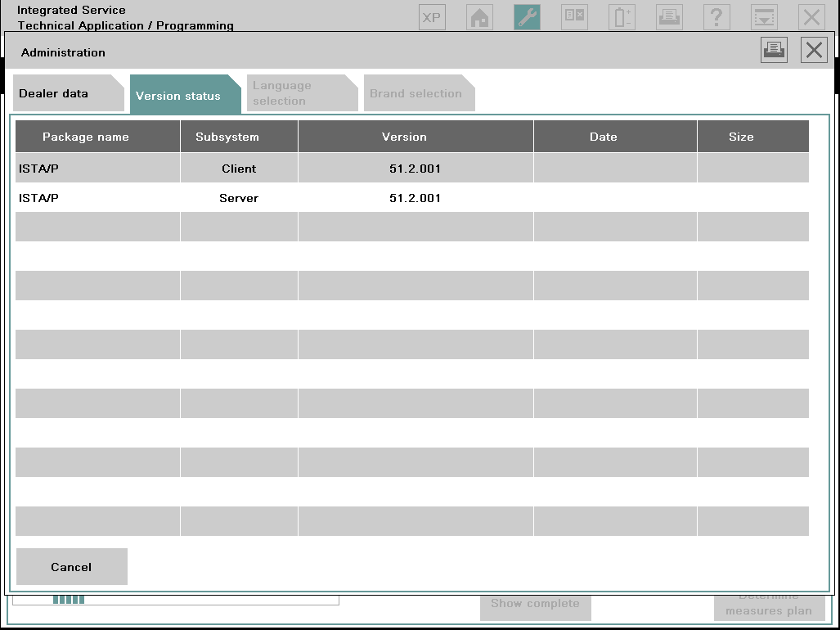Print the Administration dialog contents
This screenshot has height=630, width=840.
pos(774,50)
